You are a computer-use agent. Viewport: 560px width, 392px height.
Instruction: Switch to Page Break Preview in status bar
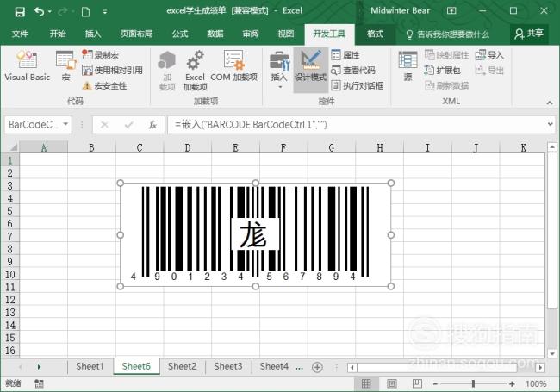(417, 383)
